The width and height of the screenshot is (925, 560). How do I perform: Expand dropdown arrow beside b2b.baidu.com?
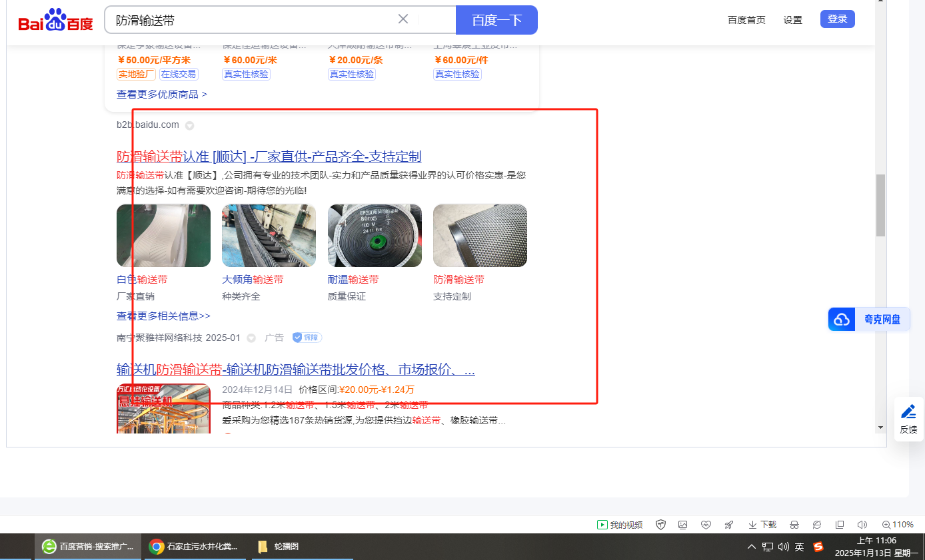[189, 125]
